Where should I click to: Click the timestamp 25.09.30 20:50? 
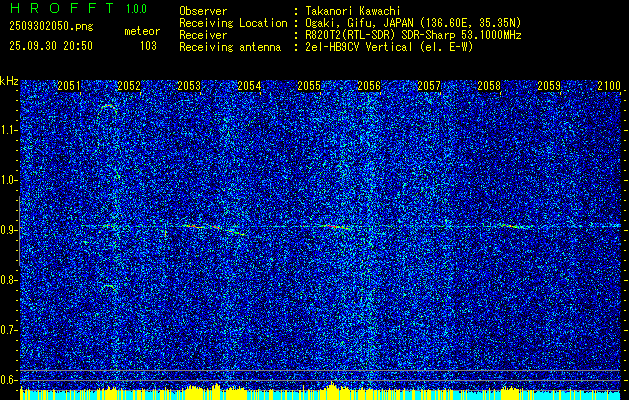click(x=51, y=45)
